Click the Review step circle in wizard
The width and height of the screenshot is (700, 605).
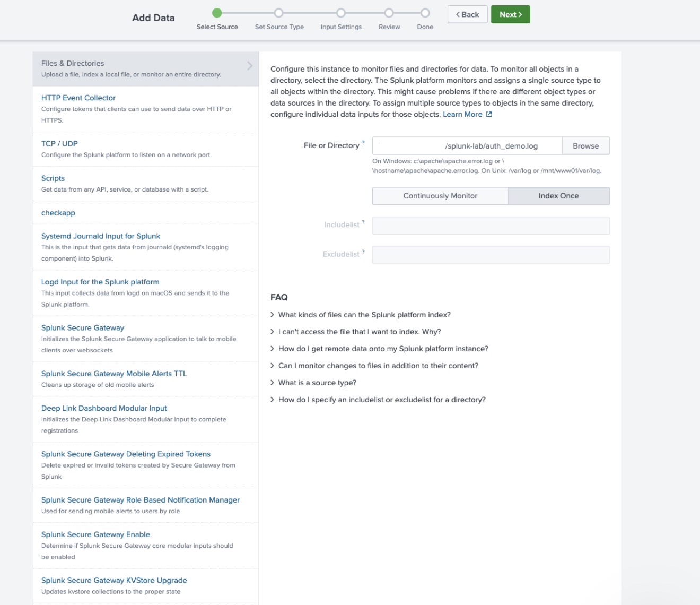pyautogui.click(x=389, y=13)
